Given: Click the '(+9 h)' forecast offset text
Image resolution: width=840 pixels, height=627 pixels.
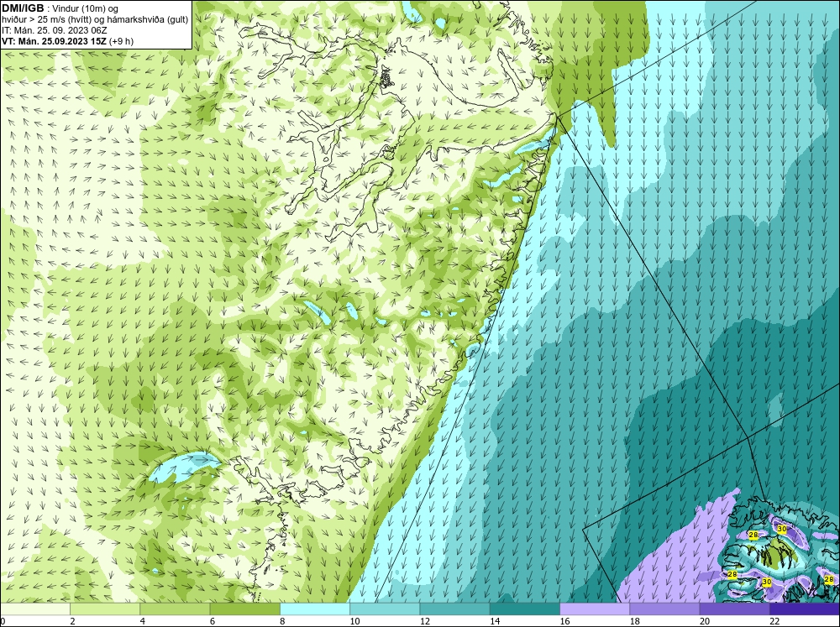Looking at the screenshot, I should [x=121, y=41].
